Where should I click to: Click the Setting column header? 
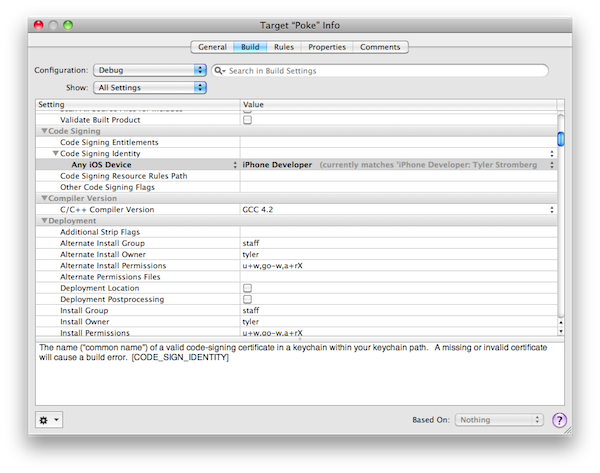click(138, 104)
